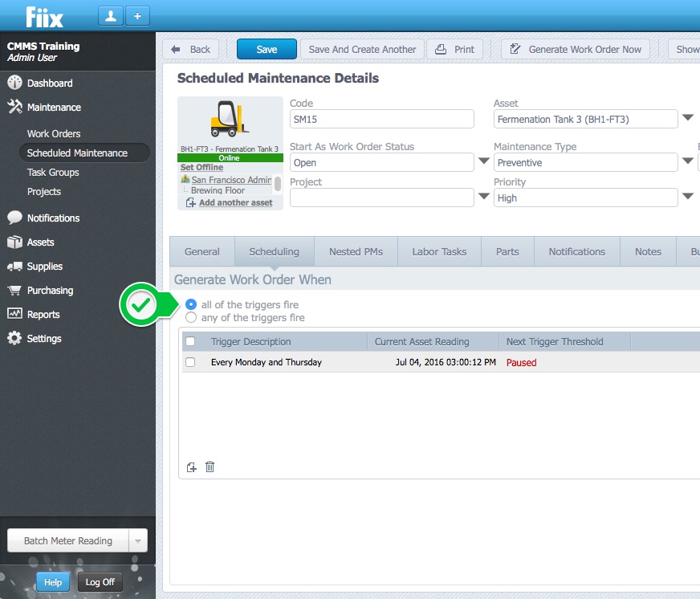Click 'Jul 04, 2016 03:00:12 PM' reading
Screen dimensions: 700x599
(x=446, y=362)
